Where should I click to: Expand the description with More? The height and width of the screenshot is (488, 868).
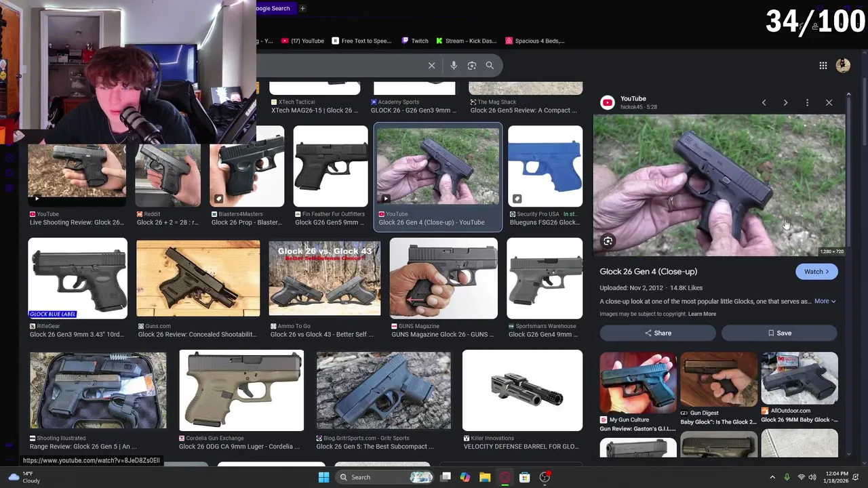coord(825,301)
